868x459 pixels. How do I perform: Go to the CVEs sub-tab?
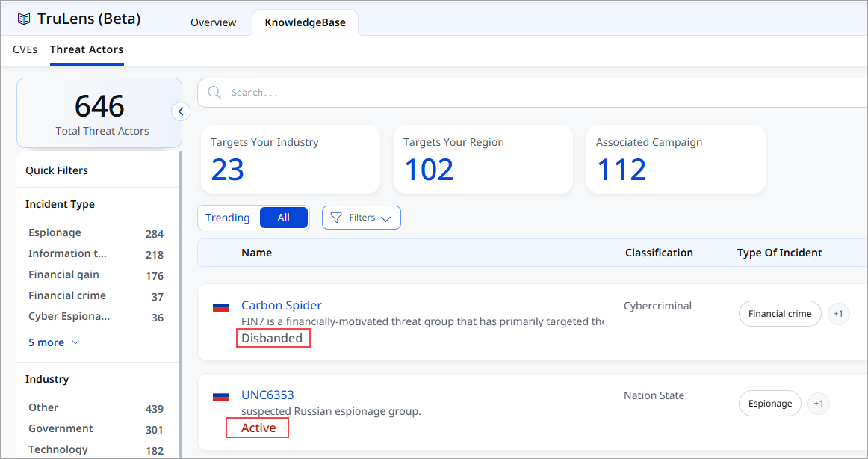click(25, 49)
